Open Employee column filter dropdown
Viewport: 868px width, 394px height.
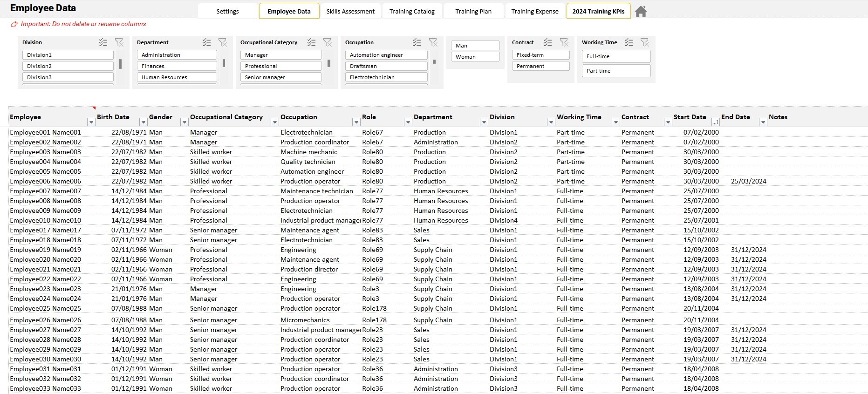coord(91,122)
